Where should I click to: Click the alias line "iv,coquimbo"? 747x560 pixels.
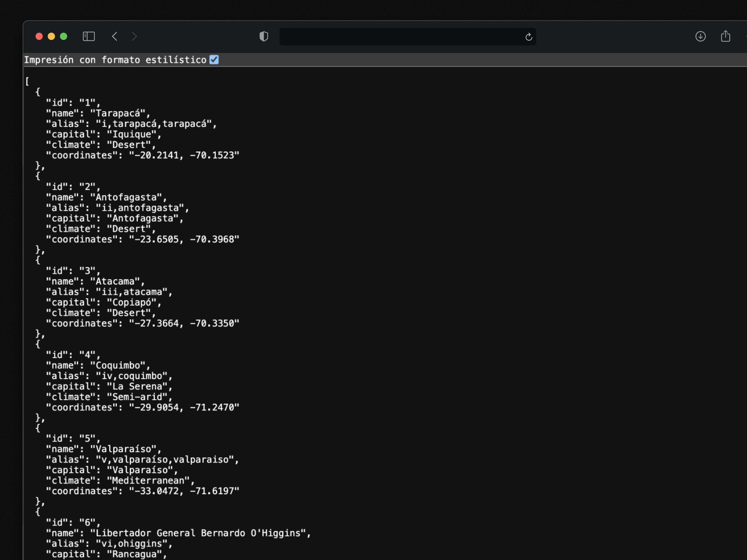click(x=109, y=376)
